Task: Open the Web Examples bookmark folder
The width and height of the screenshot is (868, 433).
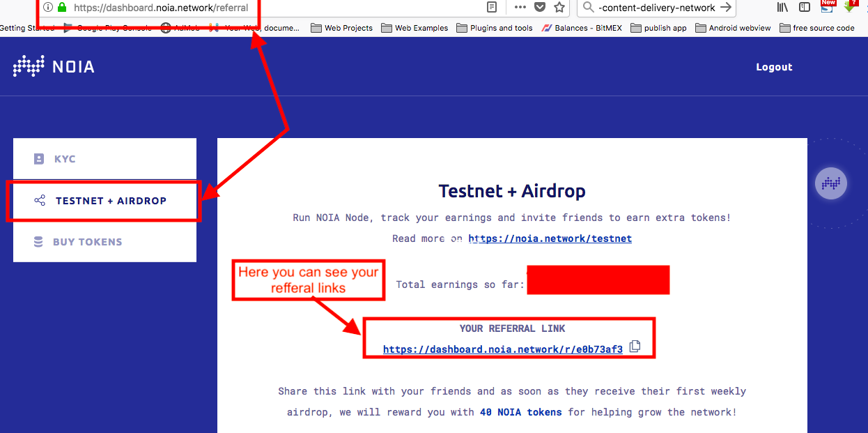Action: point(414,28)
